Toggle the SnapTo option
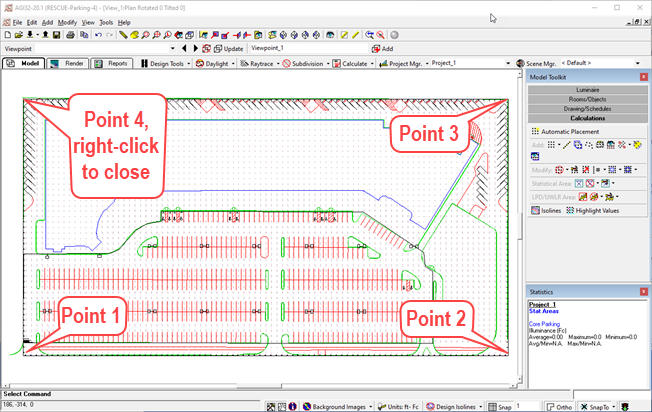This screenshot has height=412, width=652. pyautogui.click(x=596, y=406)
